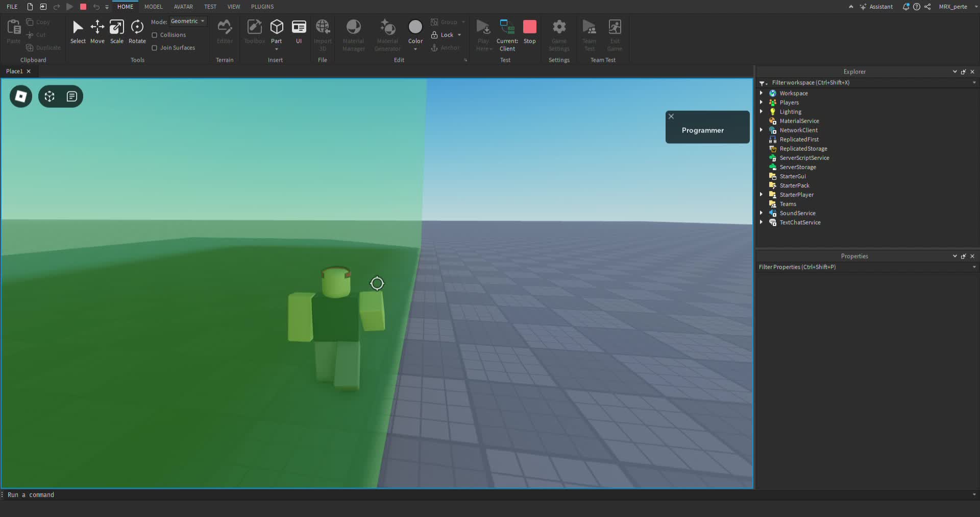Stop the running test
The height and width of the screenshot is (517, 980).
point(530,32)
